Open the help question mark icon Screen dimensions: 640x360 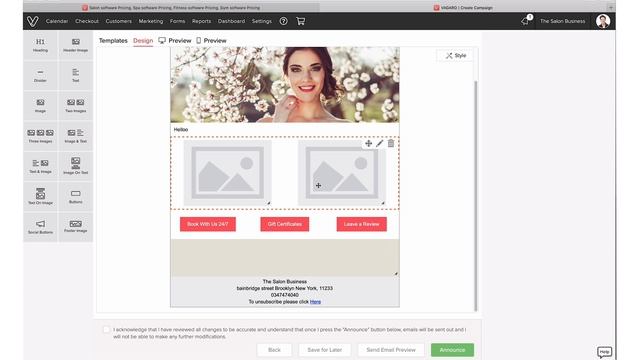283,21
